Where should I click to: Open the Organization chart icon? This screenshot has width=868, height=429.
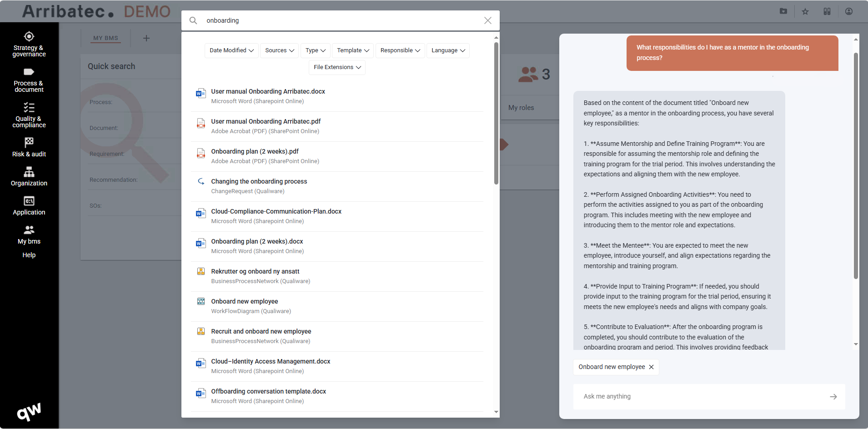pos(29,172)
